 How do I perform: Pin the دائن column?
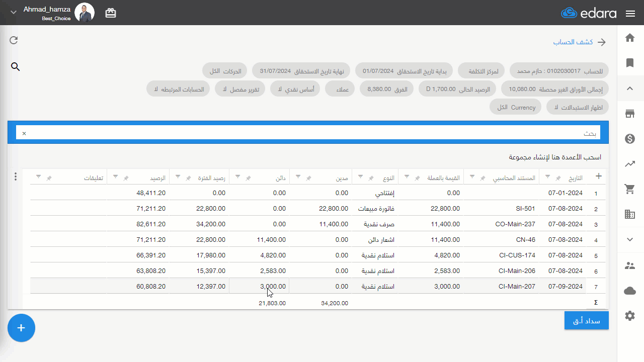pos(248,178)
